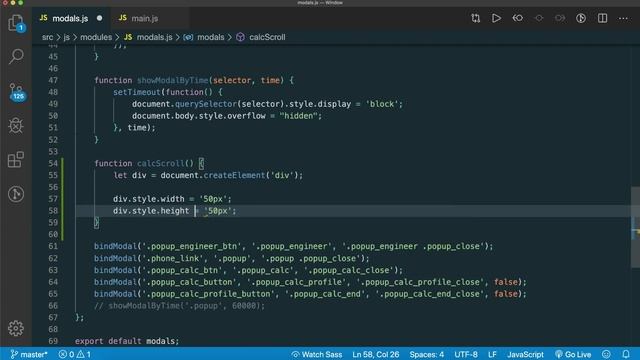Click 'querySelector' on line 49
This screenshot has width=640, height=360.
(x=206, y=104)
